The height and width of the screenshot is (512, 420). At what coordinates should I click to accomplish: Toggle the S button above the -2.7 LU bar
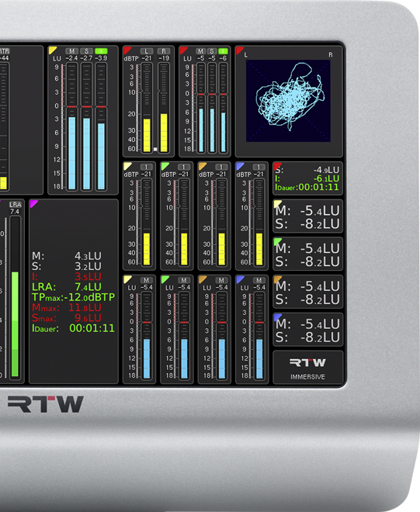[x=87, y=51]
